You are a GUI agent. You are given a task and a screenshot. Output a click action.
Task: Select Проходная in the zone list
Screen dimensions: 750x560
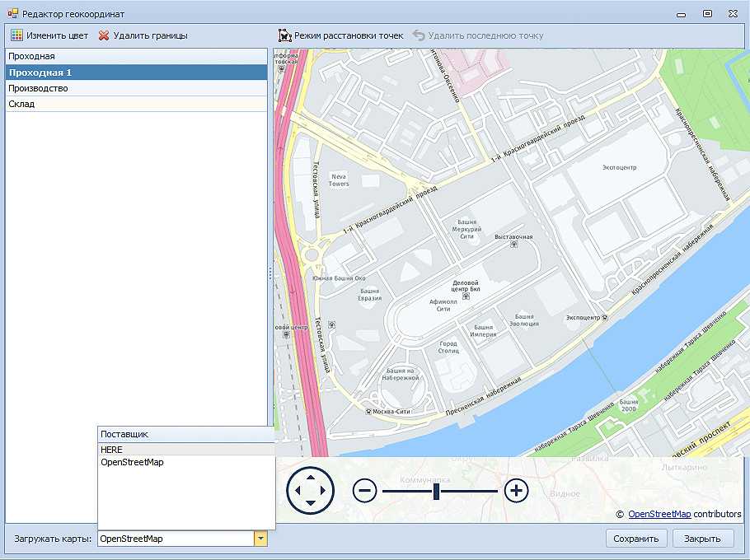pos(136,56)
